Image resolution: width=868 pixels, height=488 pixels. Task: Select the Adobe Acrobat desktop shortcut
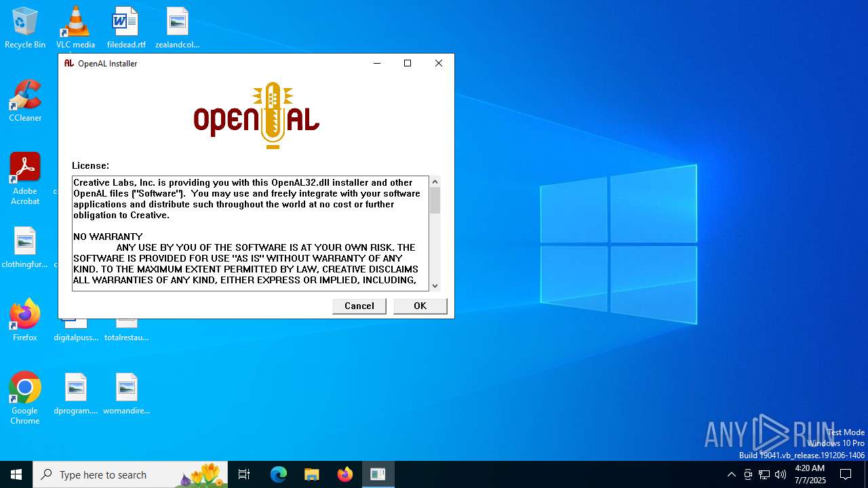[x=25, y=179]
